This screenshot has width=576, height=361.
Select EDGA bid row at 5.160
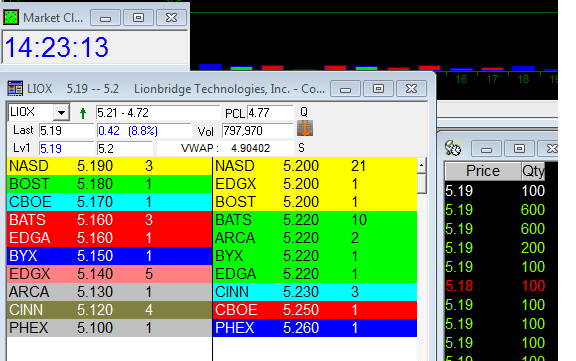pyautogui.click(x=109, y=238)
